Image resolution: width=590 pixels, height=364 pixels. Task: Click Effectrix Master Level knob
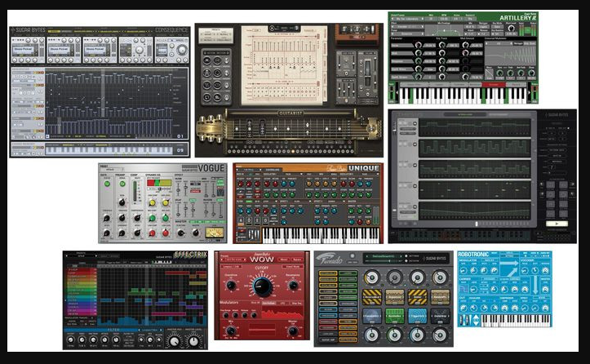[x=193, y=341]
